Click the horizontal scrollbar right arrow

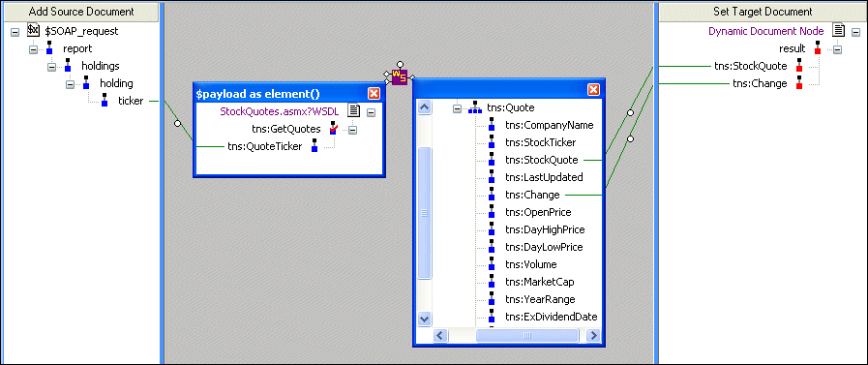tap(593, 335)
